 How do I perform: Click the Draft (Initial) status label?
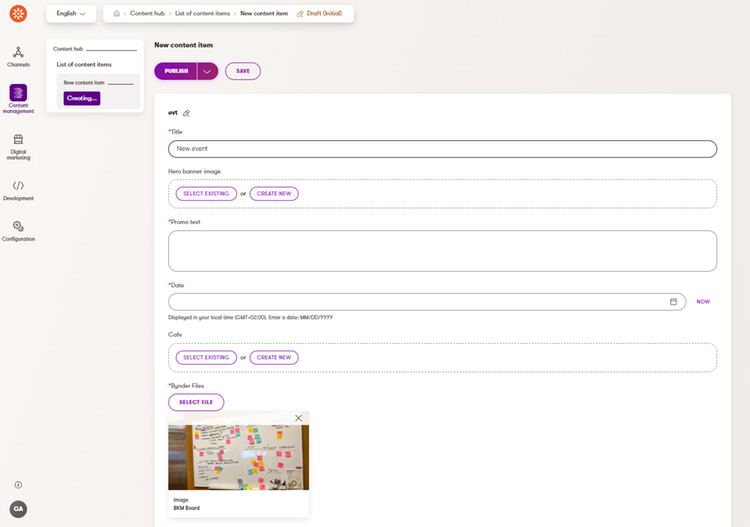click(x=320, y=13)
